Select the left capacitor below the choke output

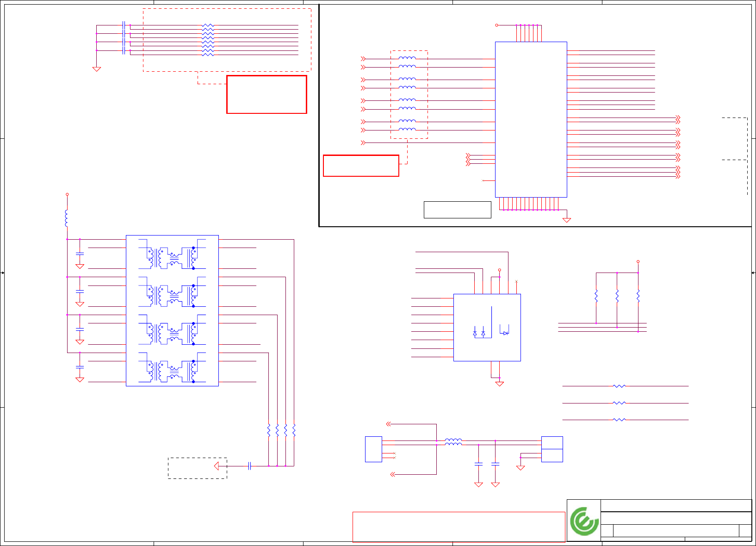(x=479, y=463)
